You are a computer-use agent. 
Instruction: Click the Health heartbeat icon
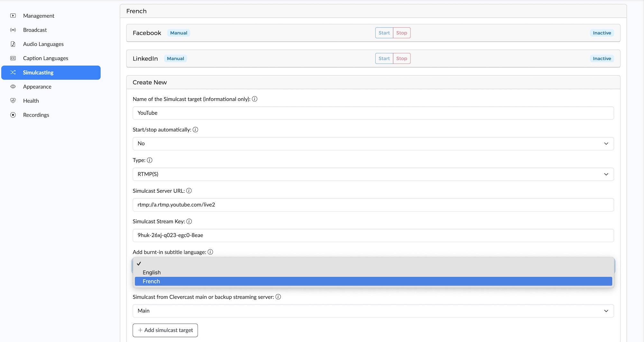(x=13, y=101)
